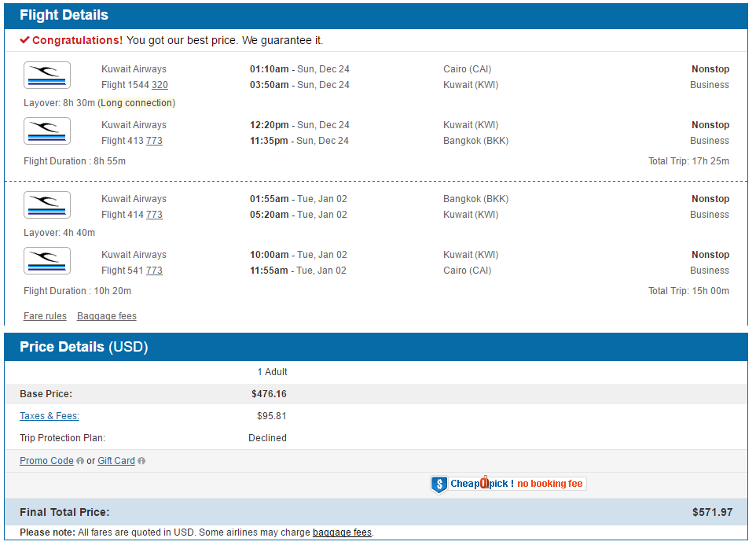756x549 pixels.
Task: Click the CheapOpick no booking fee badge
Action: point(508,484)
